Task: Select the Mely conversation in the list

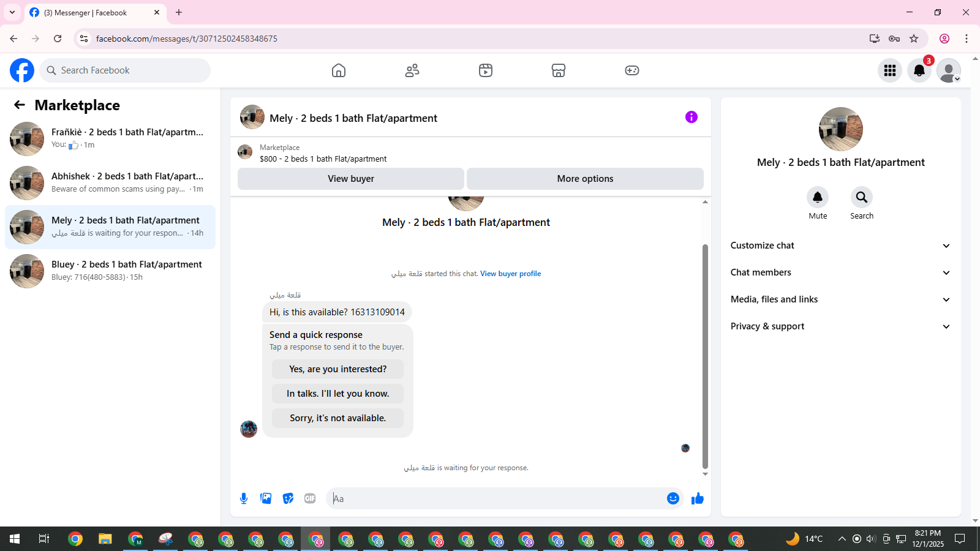Action: pos(110,227)
